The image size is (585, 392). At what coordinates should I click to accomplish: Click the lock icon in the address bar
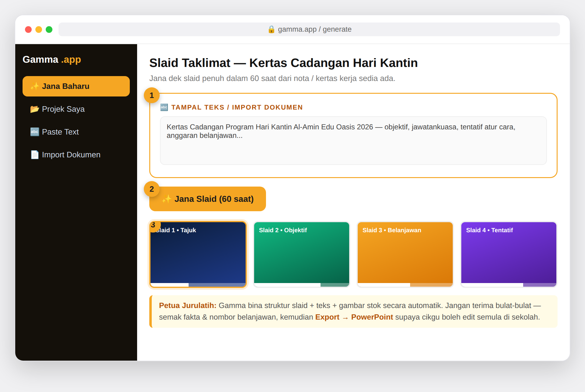coord(271,29)
